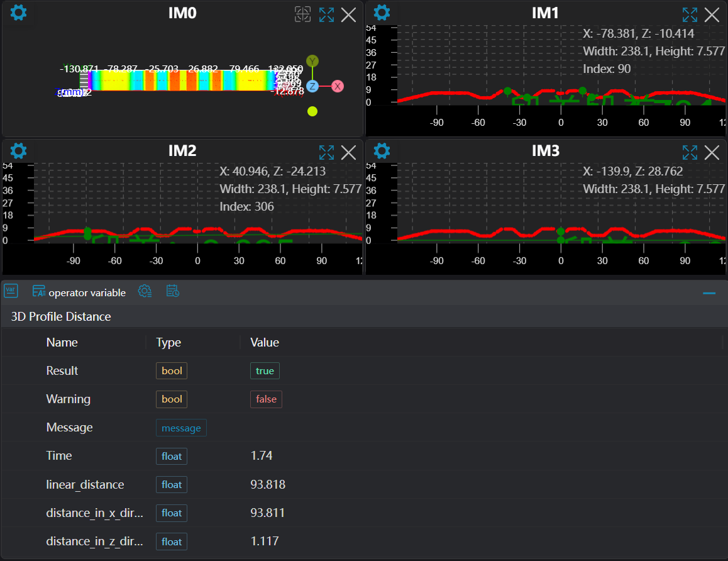Expand IM2 view to fullscreen
This screenshot has width=728, height=561.
pyautogui.click(x=326, y=152)
